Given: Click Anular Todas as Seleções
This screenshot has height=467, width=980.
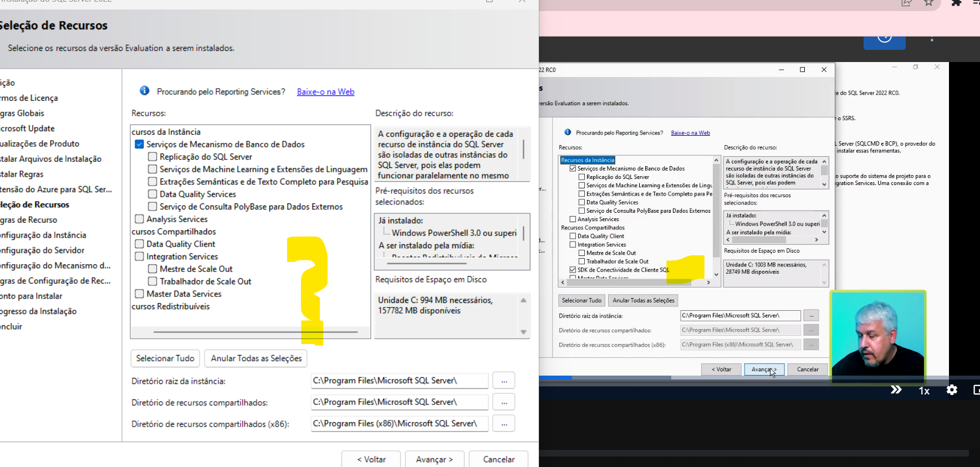Looking at the screenshot, I should coord(256,358).
